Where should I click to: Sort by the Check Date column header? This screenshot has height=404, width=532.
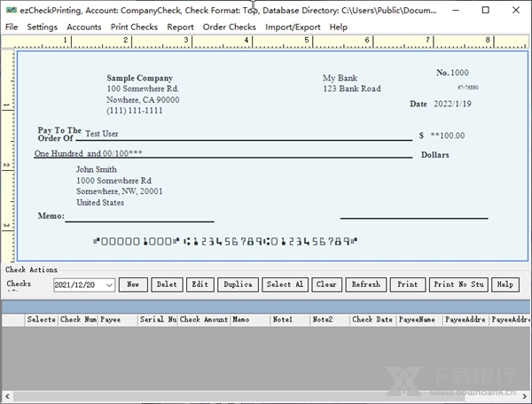373,320
